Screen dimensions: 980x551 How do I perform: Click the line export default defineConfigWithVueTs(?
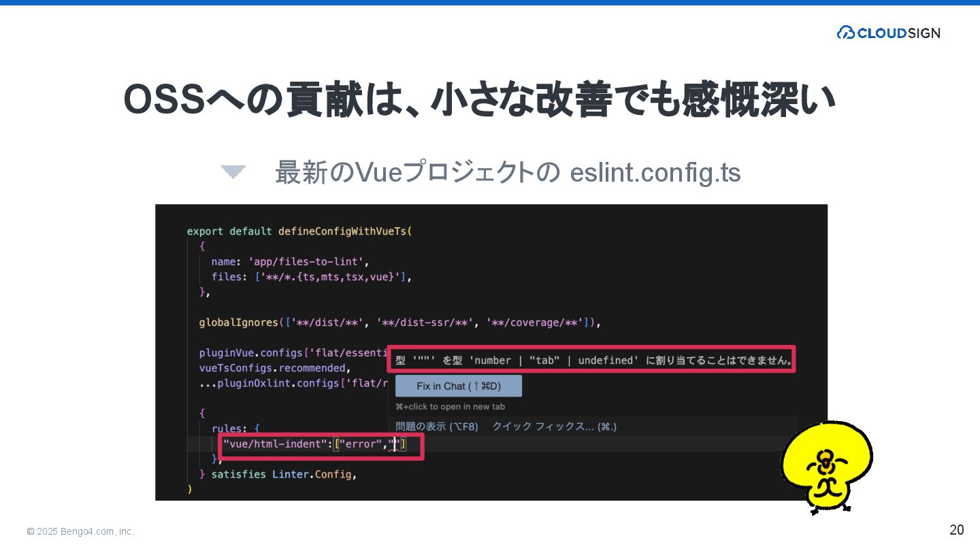point(299,231)
